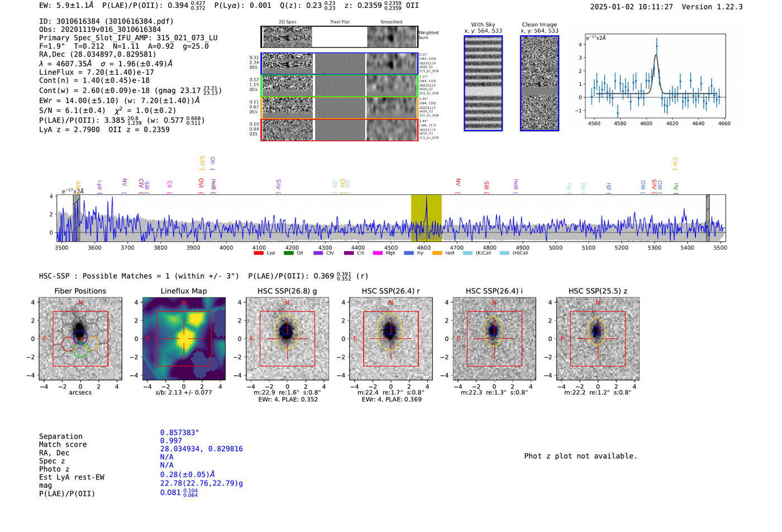Open the HSC SSP(25.5) z image
782x532 pixels.
click(x=598, y=339)
